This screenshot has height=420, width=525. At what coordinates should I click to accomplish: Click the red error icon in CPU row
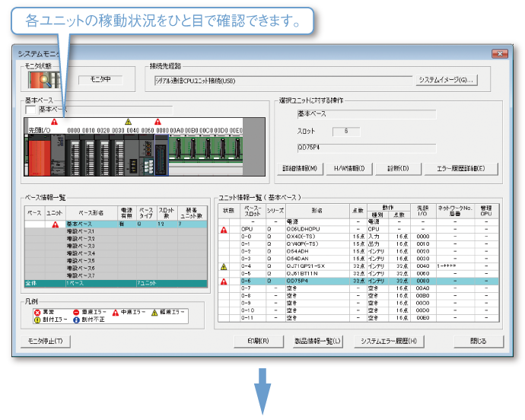pos(224,228)
